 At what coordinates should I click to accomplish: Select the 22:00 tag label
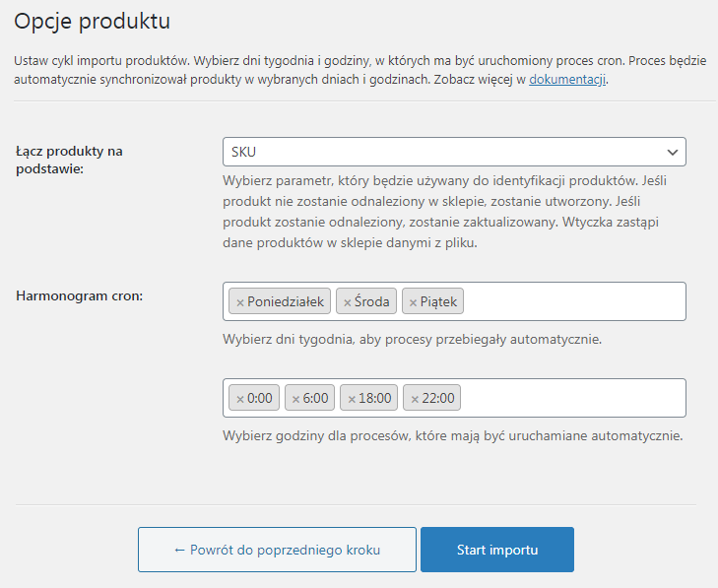(437, 398)
